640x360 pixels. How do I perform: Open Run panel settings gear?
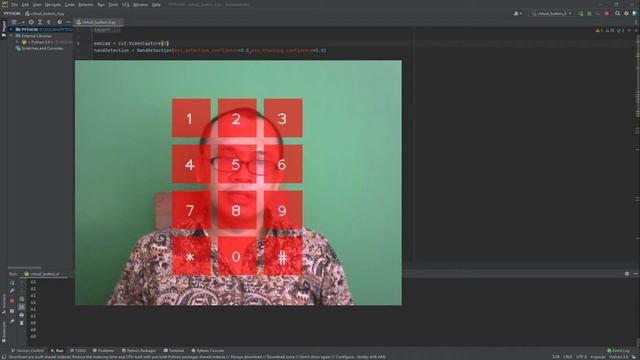coord(627,274)
